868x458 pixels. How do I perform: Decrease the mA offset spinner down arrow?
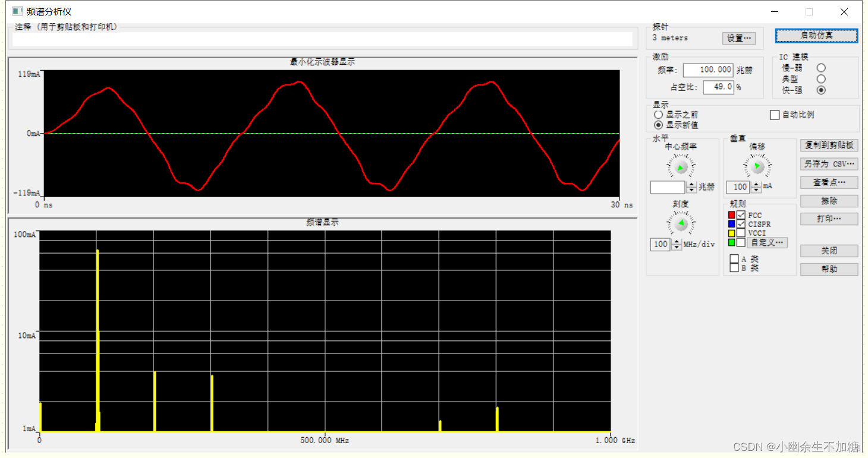pos(756,190)
